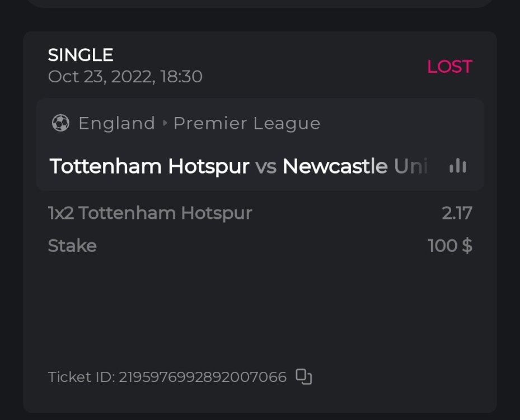520x420 pixels.
Task: Click the Ticket ID number text
Action: click(202, 377)
